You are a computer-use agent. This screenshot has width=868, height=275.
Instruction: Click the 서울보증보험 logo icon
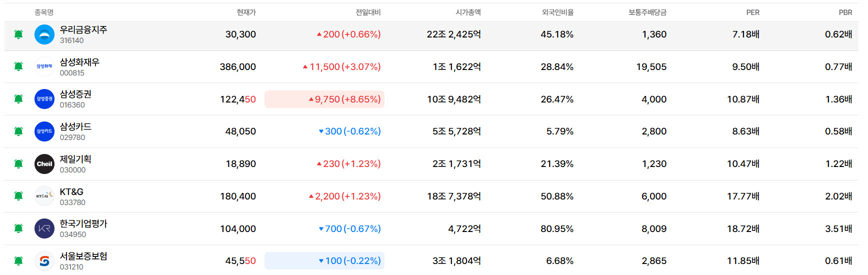coord(44,261)
